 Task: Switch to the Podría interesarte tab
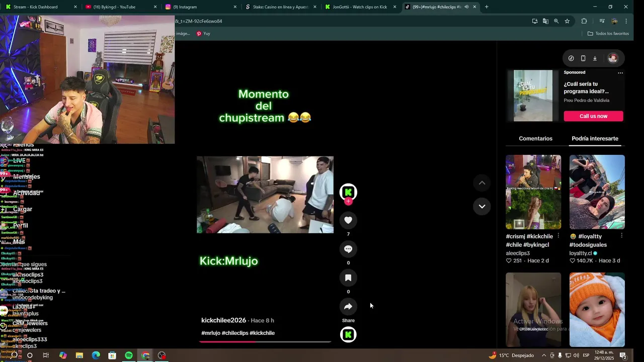[x=595, y=139]
